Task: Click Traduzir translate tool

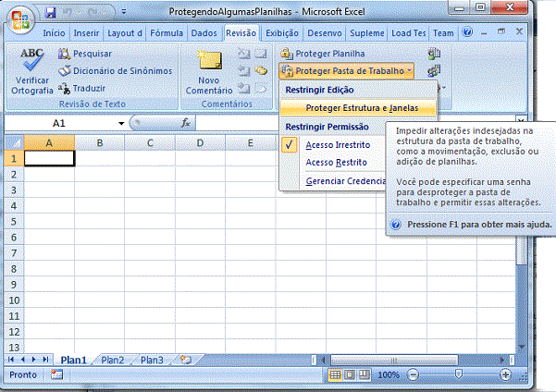Action: pos(82,88)
